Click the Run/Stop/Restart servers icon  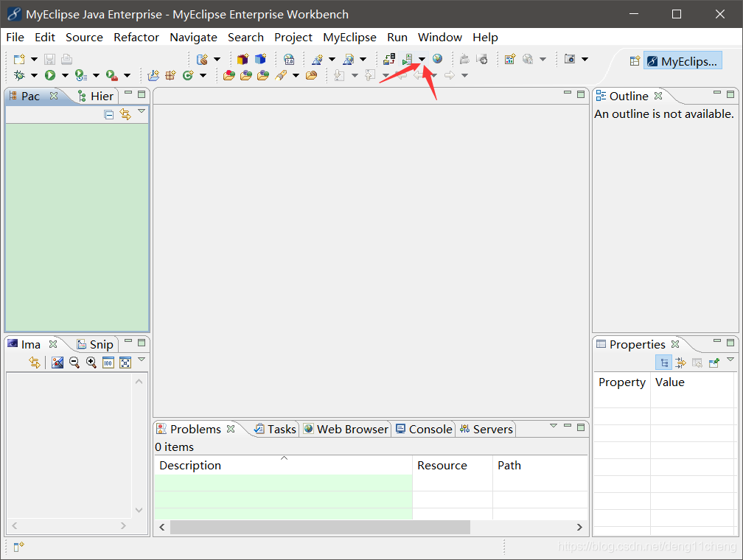click(x=407, y=59)
